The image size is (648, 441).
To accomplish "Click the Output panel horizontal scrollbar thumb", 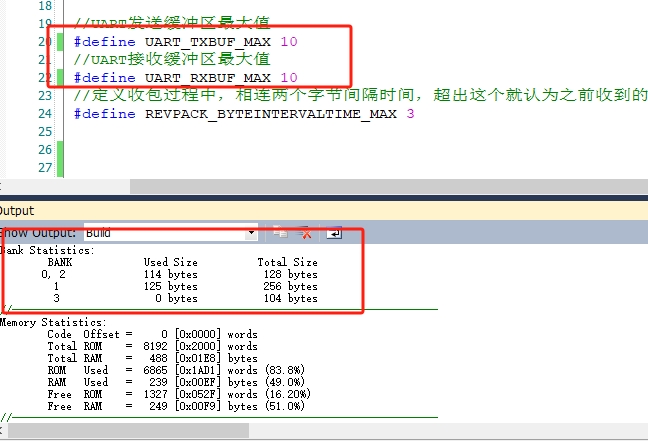I will [x=128, y=430].
